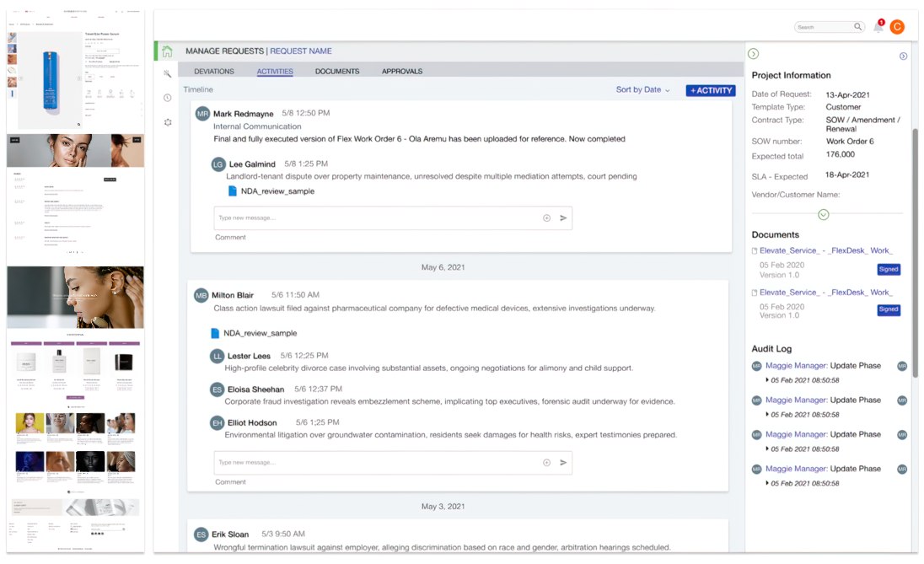Send message in Milton Blair's thread
Screen dimensions: 924x564
563,463
